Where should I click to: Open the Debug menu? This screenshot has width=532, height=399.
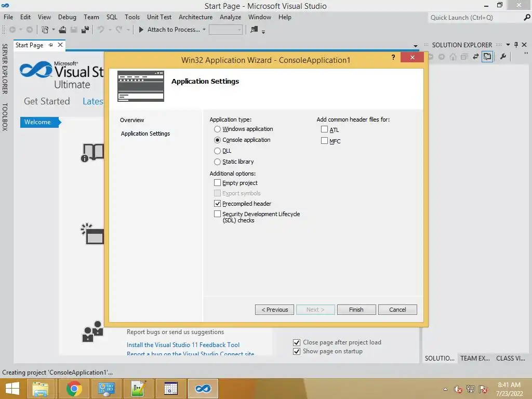(x=67, y=17)
